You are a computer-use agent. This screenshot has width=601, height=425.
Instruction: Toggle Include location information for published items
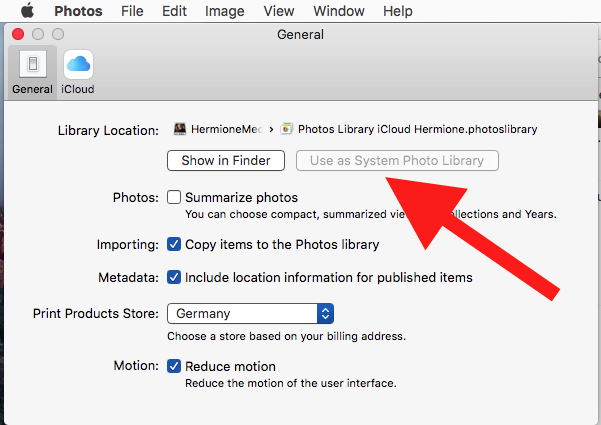pyautogui.click(x=174, y=277)
